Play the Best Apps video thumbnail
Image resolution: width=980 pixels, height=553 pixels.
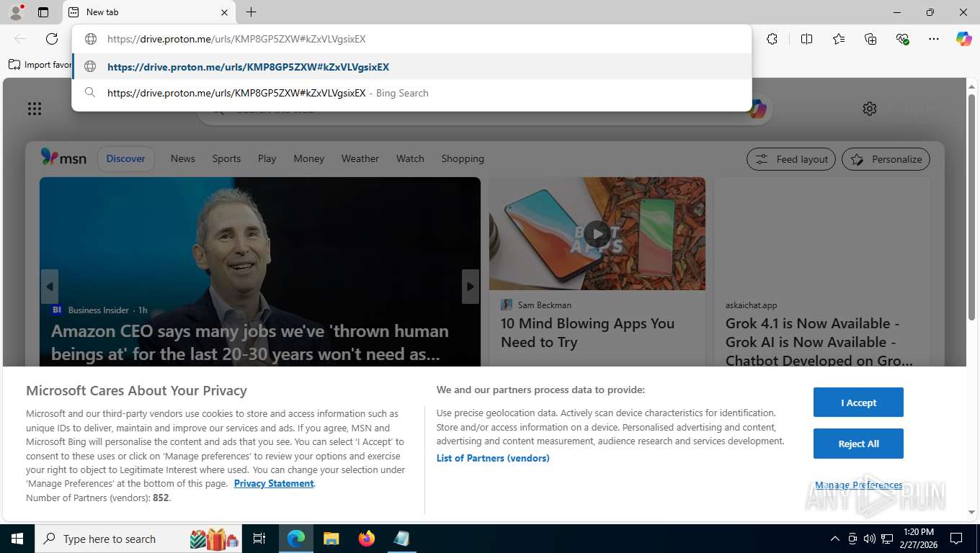click(597, 233)
